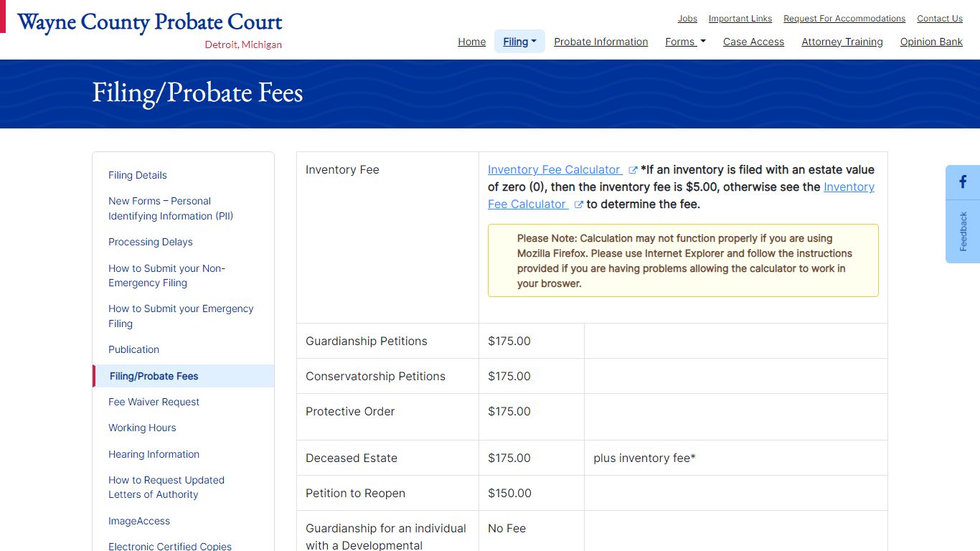Viewport: 980px width, 551px height.
Task: Click Filing/Probate Fees page heading
Action: click(197, 93)
